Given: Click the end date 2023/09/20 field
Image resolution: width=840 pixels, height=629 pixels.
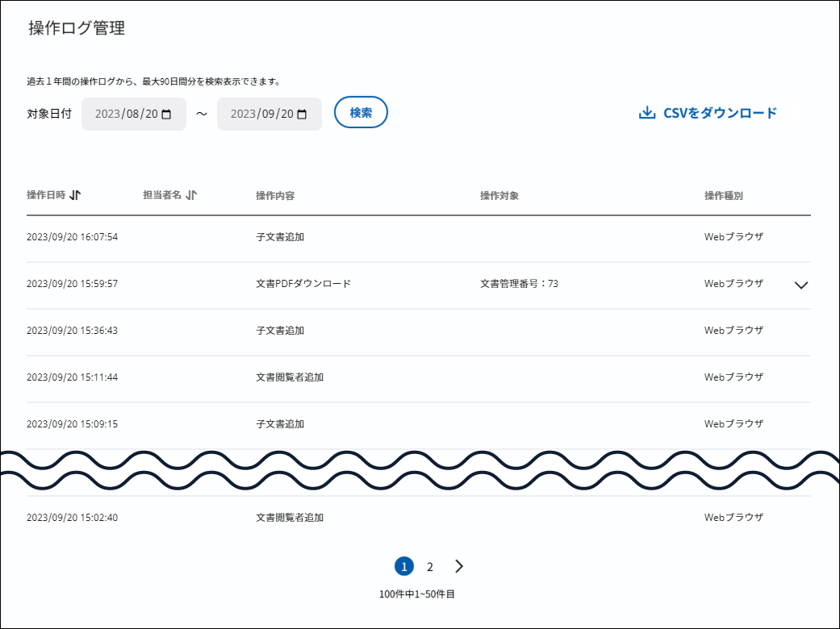Looking at the screenshot, I should (261, 115).
